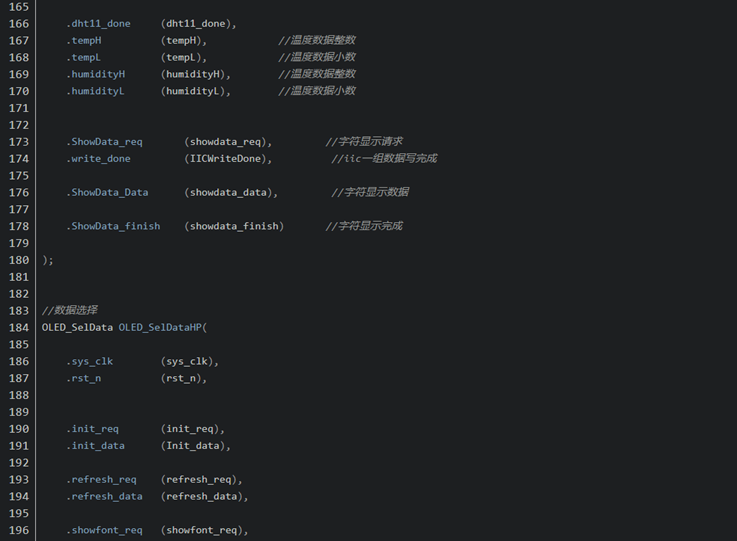Click the tempL signal in parentheses
This screenshot has height=541, width=737.
tap(183, 57)
